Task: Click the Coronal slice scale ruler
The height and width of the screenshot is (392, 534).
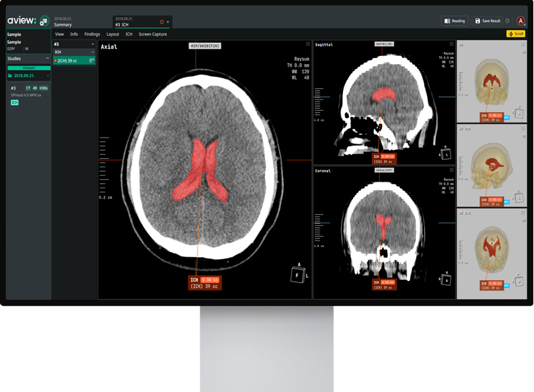Action: point(318,228)
